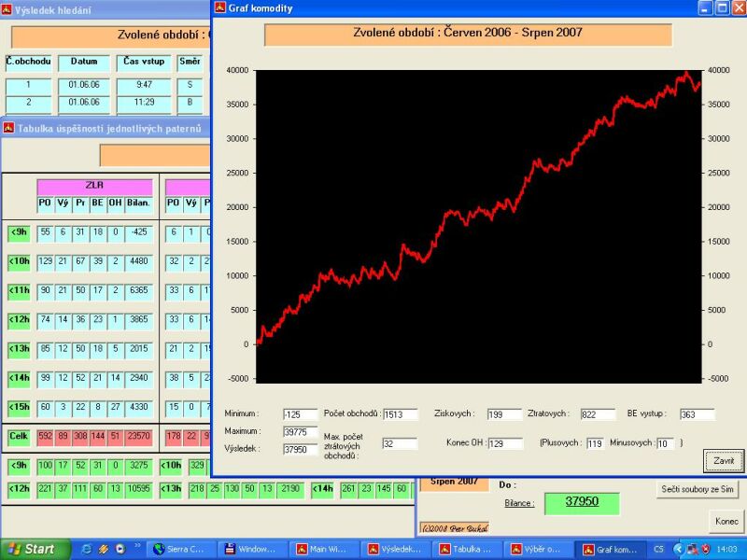Screen dimensions: 747x560
Task: Click time cell 11:29 in trade row 2
Action: click(144, 103)
